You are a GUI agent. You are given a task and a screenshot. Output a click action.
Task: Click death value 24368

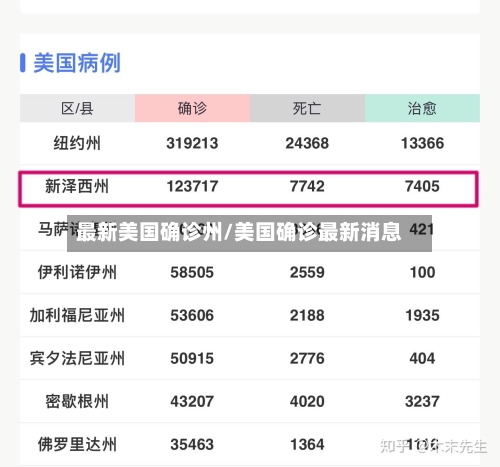pos(307,143)
